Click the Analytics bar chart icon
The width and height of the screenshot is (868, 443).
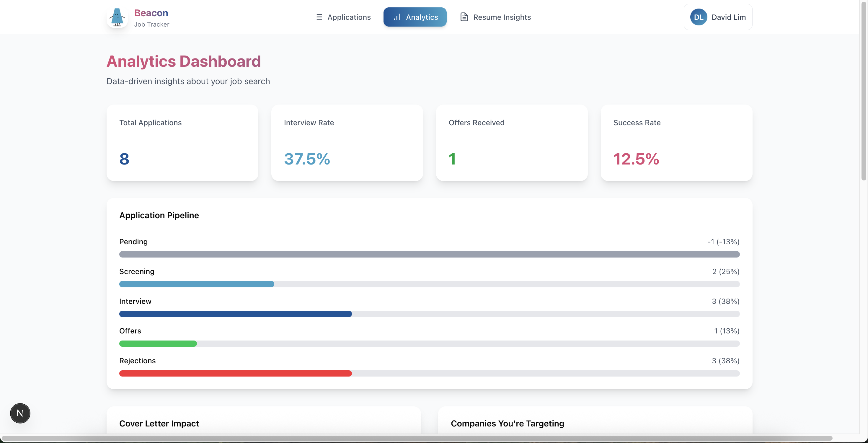click(397, 17)
